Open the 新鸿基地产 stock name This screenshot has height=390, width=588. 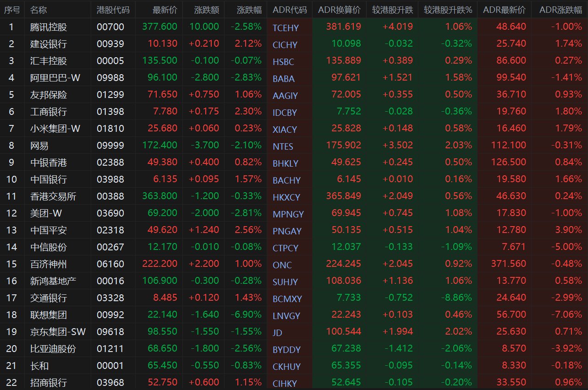(x=53, y=281)
